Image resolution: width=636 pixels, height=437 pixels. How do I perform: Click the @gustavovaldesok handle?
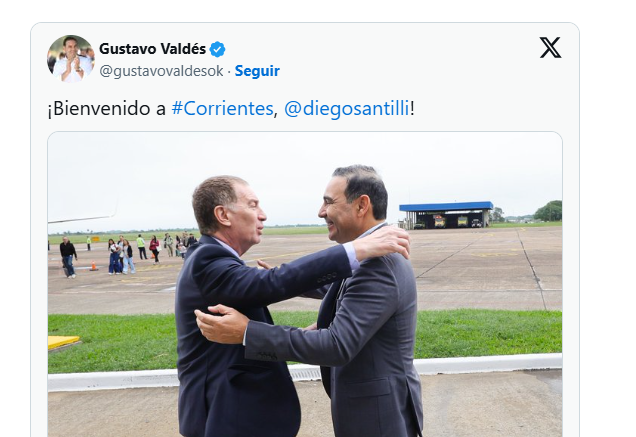coord(161,71)
